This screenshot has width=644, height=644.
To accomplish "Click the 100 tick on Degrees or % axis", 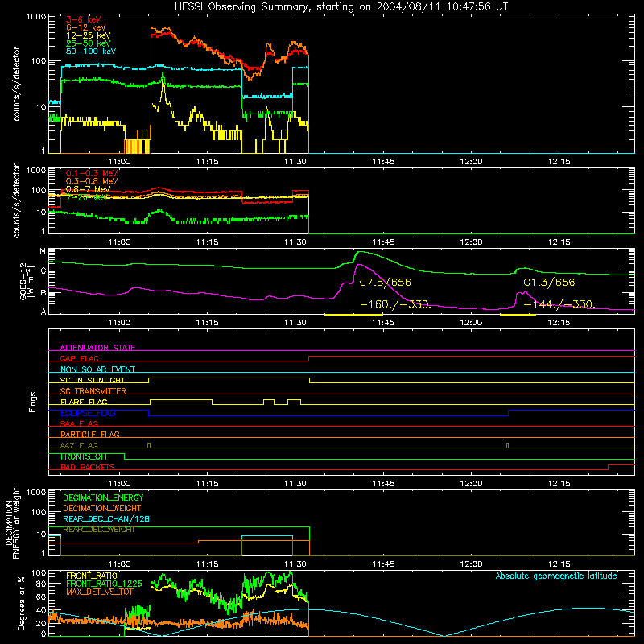I will [39, 573].
